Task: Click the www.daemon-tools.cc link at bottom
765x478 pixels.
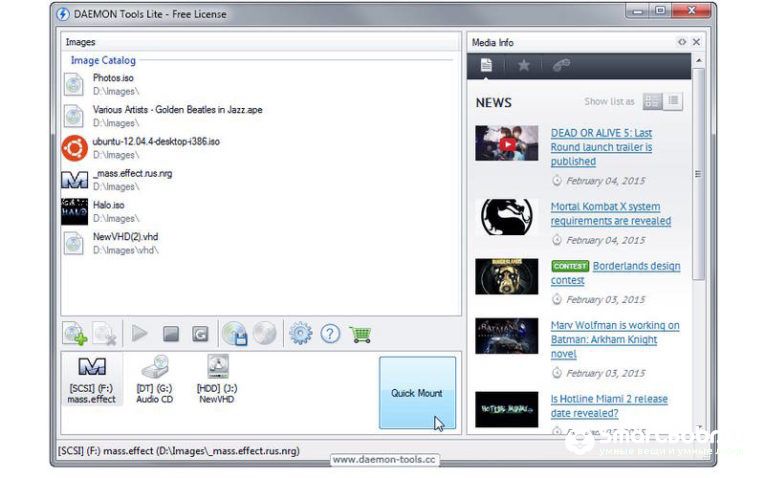Action: 384,459
